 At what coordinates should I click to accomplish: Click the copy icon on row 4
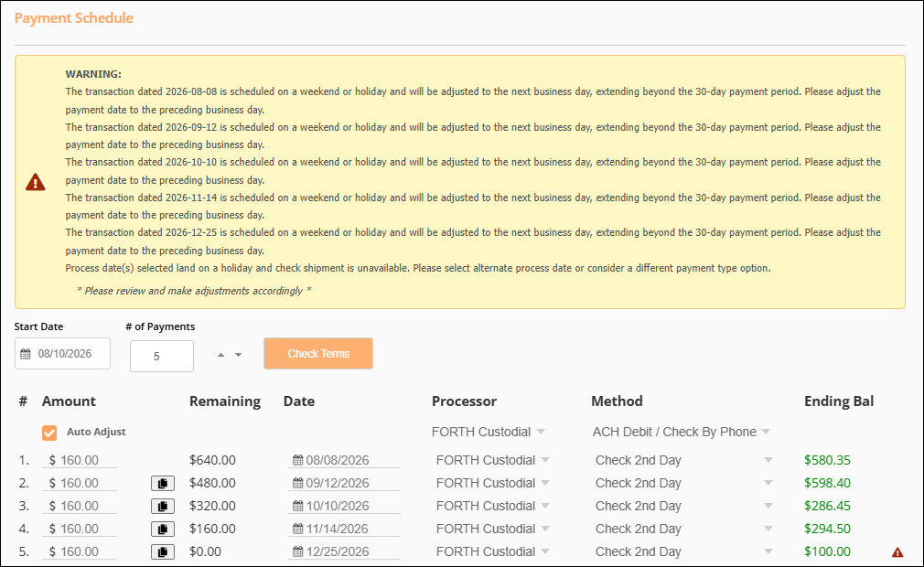[x=163, y=530]
